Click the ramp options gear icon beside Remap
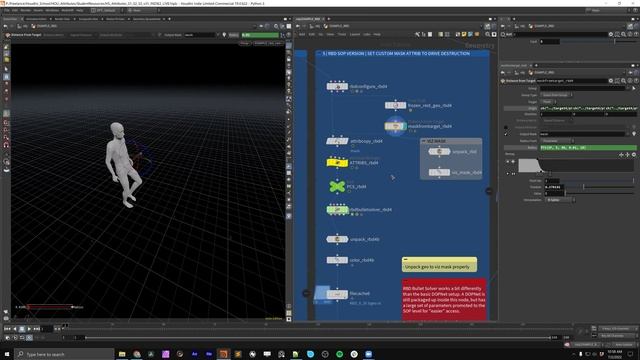Viewport: 640px width, 360px height. (x=634, y=155)
